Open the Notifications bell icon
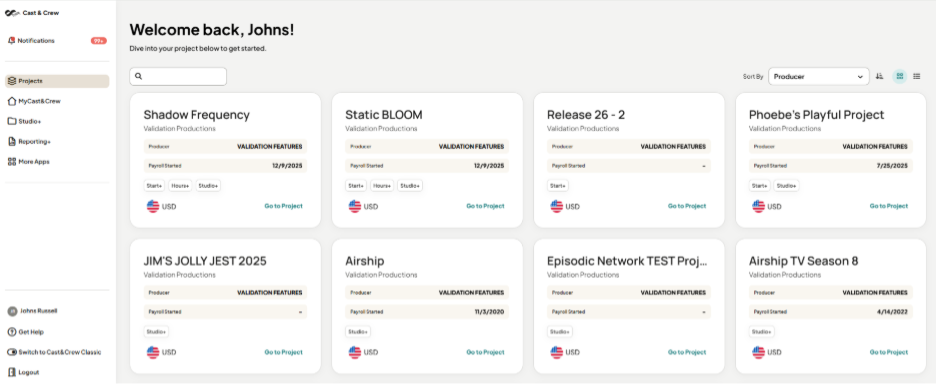The width and height of the screenshot is (936, 384). coord(11,41)
